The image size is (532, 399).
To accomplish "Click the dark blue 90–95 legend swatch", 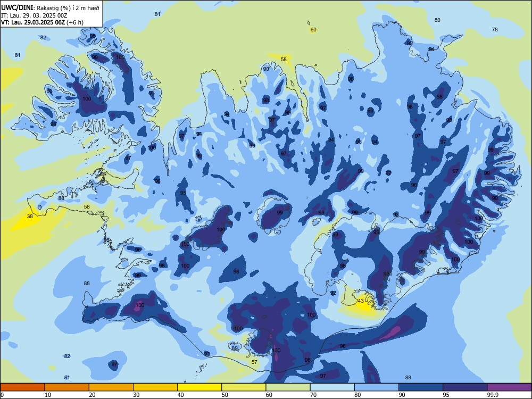I will [x=421, y=387].
